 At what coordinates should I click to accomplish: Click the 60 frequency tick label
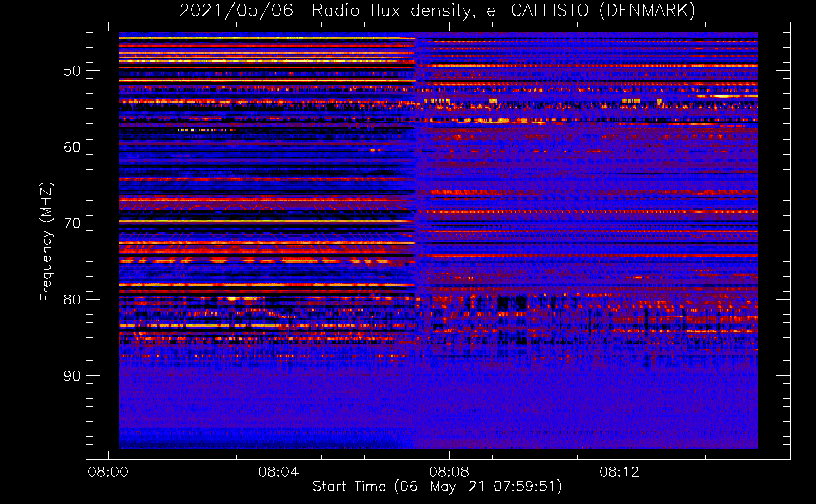72,147
